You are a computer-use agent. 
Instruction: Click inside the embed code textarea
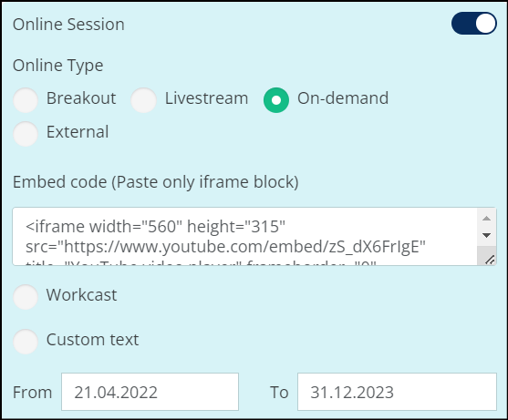pyautogui.click(x=244, y=236)
